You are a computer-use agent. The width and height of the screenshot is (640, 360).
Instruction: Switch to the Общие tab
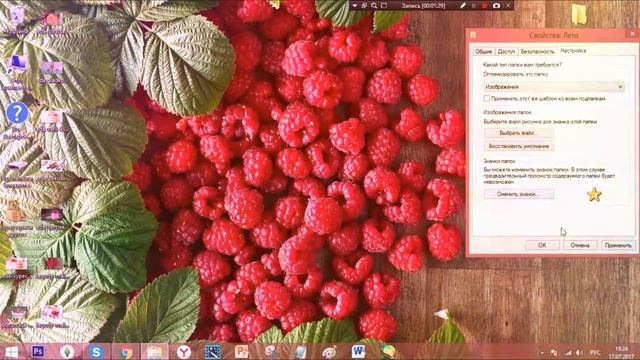(x=483, y=51)
